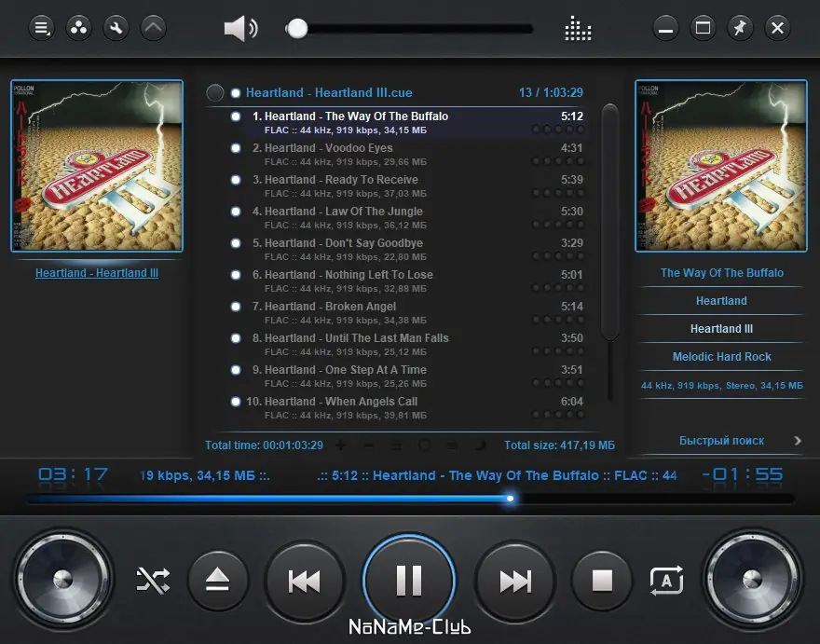Click the elapsed time 03:17 display
Viewport: 820px width, 644px height.
[73, 474]
